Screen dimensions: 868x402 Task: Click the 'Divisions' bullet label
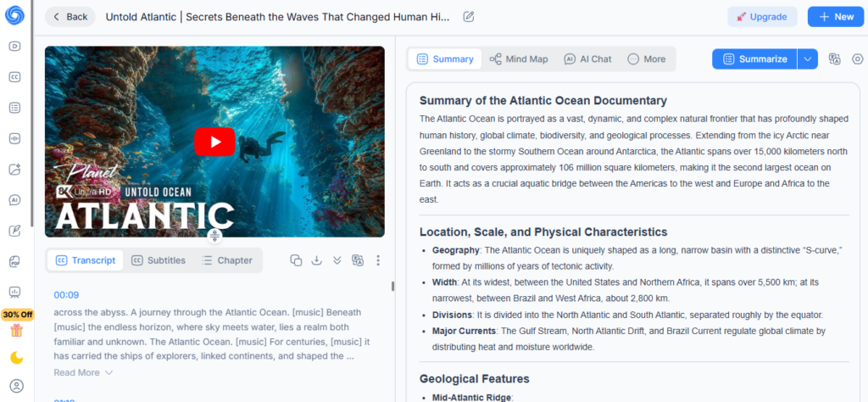453,315
